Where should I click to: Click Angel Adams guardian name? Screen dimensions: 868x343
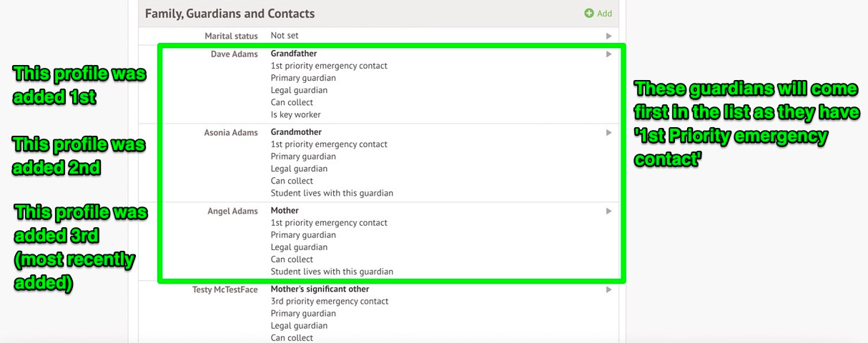click(232, 211)
